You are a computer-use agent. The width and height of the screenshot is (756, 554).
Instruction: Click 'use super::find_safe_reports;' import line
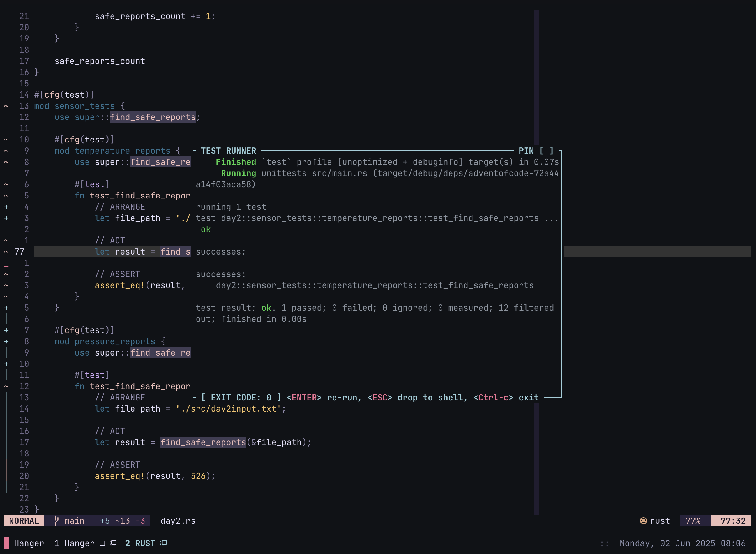(127, 117)
